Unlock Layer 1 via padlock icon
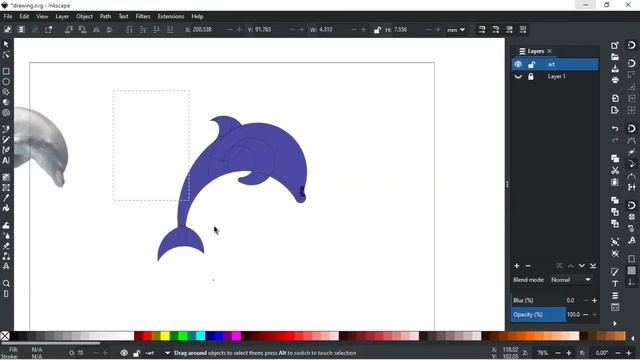Viewport: 640px width, 360px height. tap(531, 76)
